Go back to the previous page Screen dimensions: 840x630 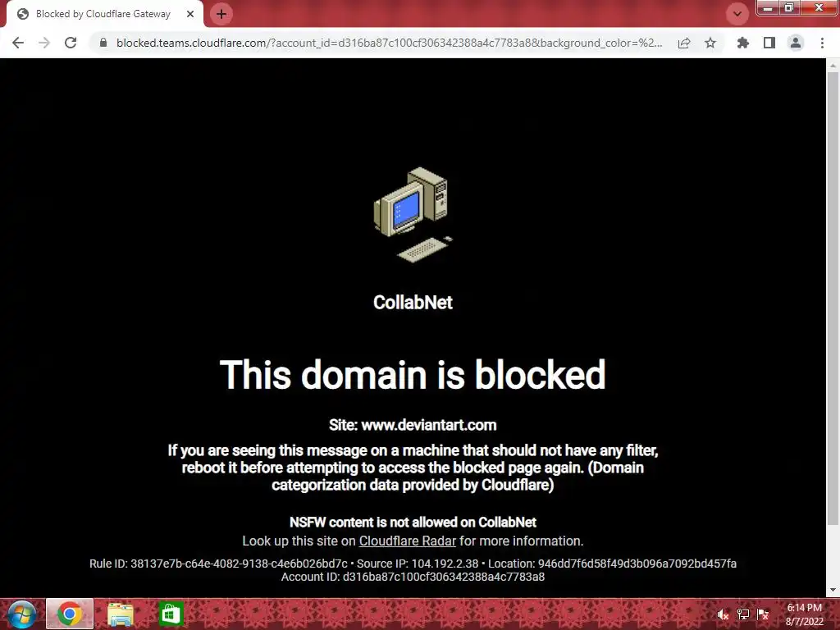pyautogui.click(x=18, y=43)
